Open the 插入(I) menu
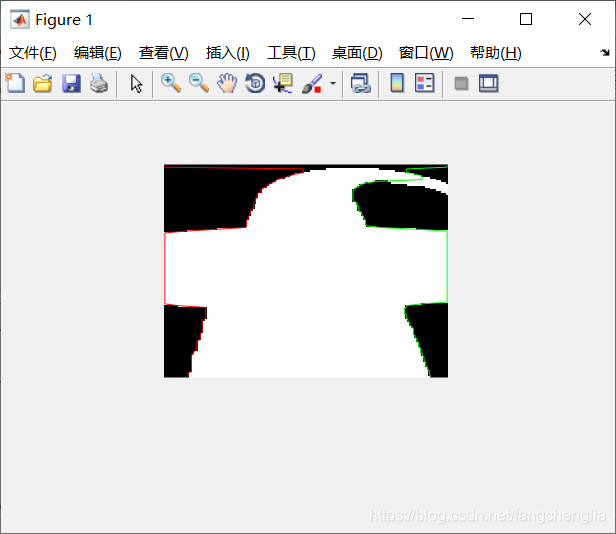The image size is (616, 534). [x=227, y=53]
